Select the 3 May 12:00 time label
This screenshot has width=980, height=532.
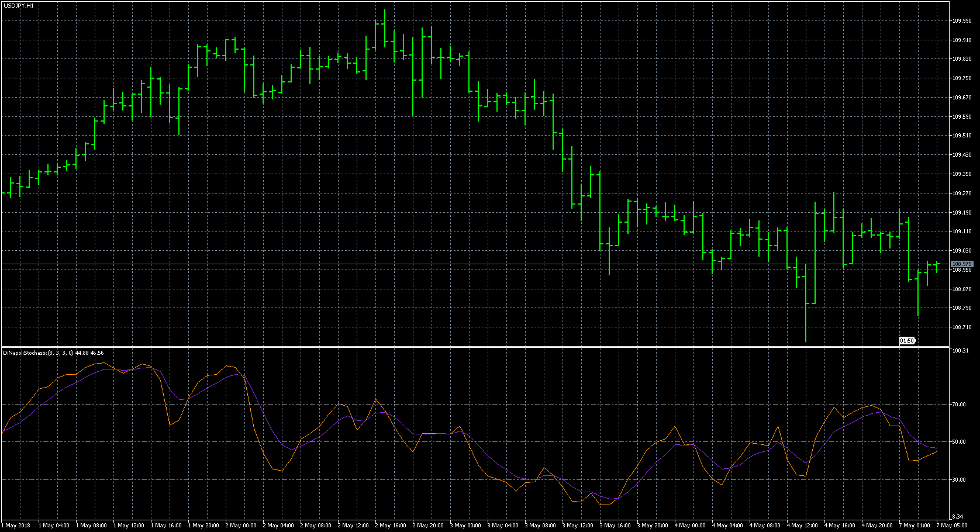pos(578,526)
